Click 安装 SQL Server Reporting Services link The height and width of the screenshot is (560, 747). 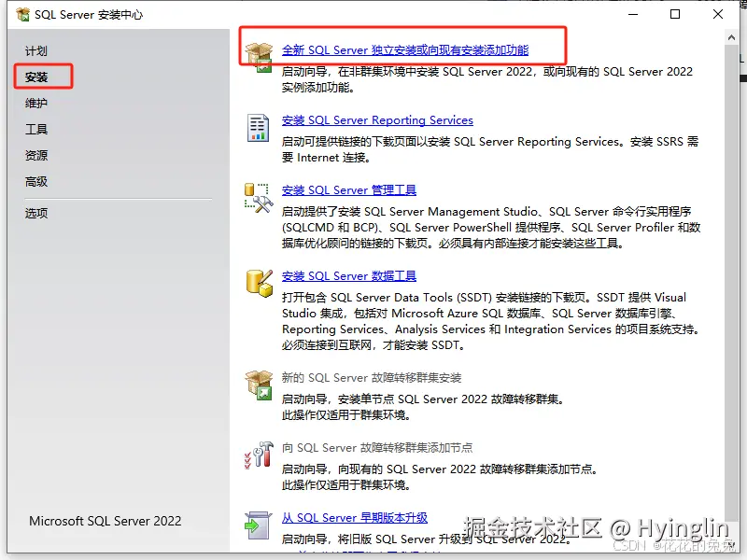(377, 120)
